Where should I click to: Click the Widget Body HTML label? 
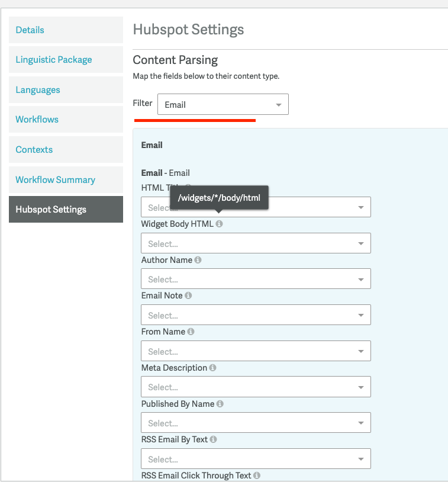click(178, 224)
